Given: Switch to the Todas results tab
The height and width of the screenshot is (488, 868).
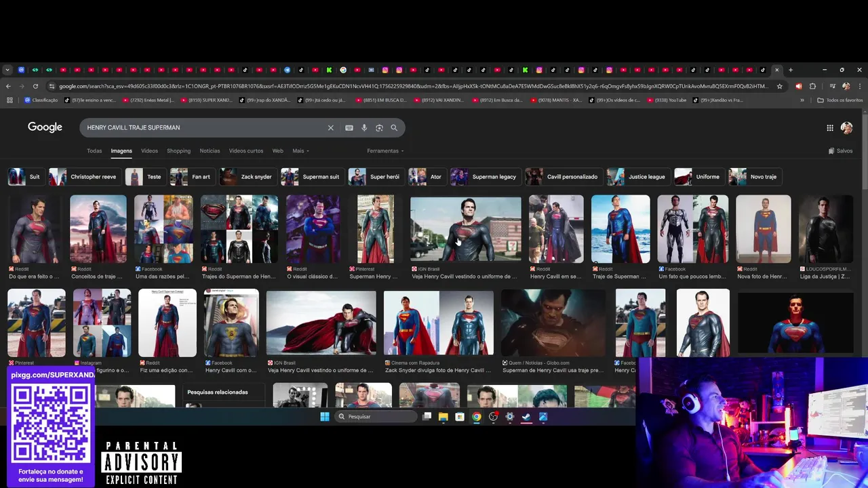Looking at the screenshot, I should click(x=94, y=150).
